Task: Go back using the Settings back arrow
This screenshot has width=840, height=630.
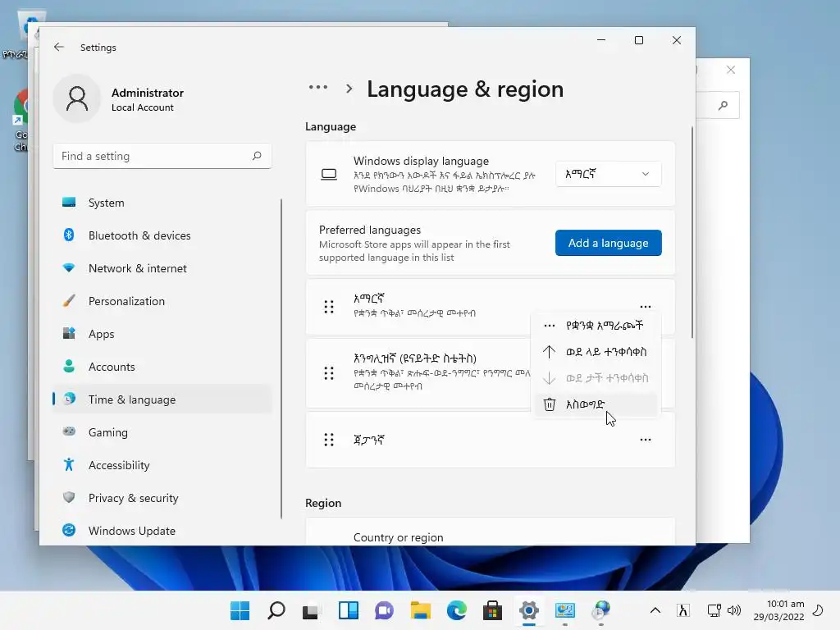Action: coord(59,47)
